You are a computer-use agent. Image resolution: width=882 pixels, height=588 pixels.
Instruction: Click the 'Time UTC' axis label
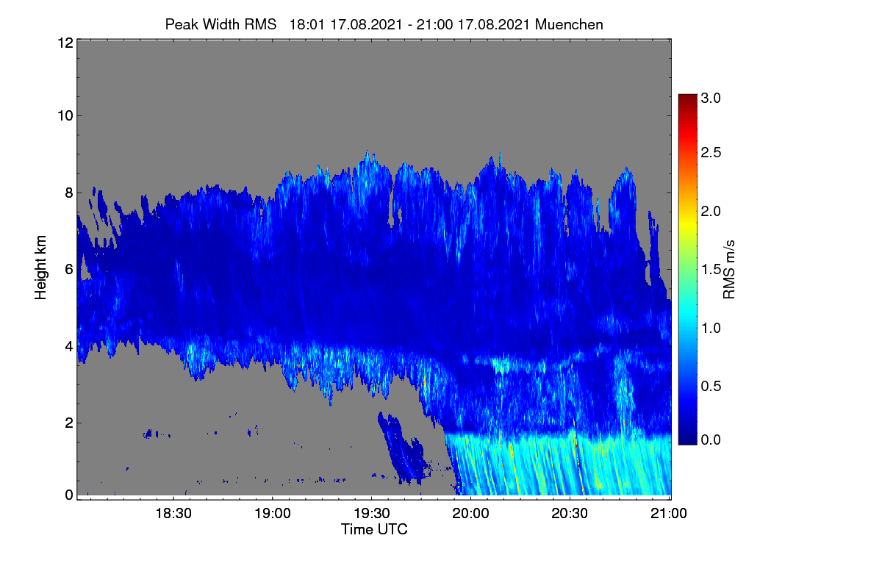click(374, 529)
